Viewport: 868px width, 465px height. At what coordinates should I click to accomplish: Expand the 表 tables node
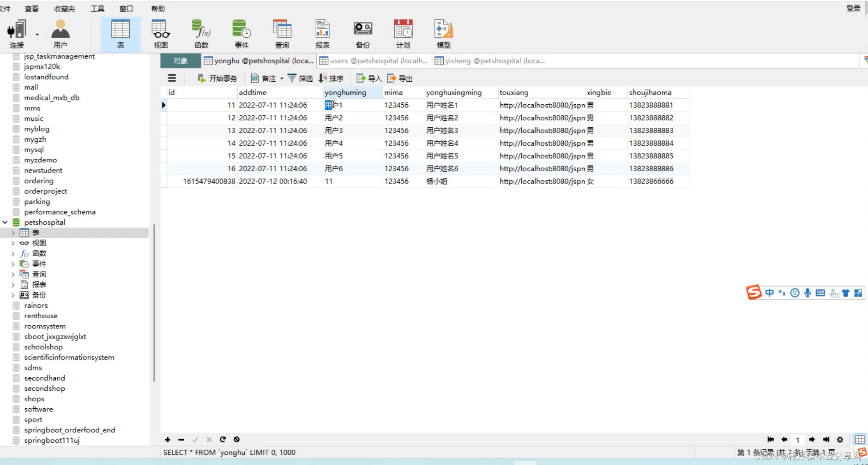point(13,233)
